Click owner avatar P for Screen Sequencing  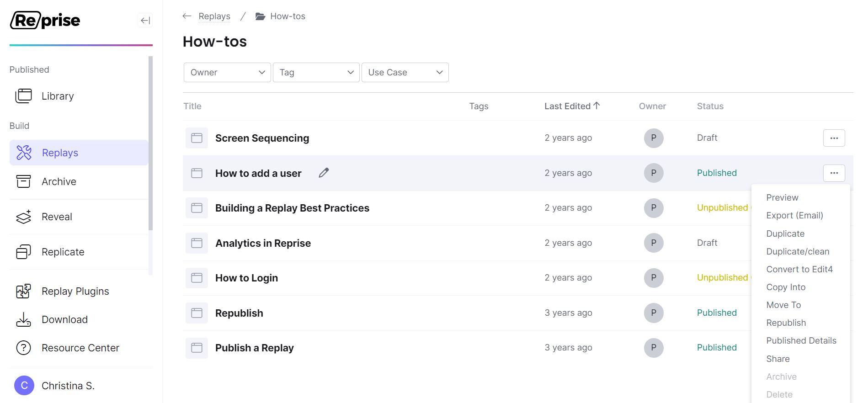pyautogui.click(x=654, y=138)
